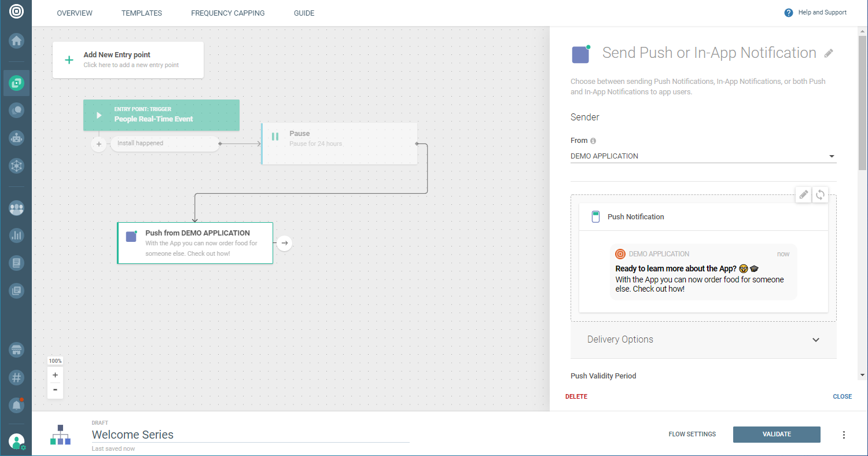Click the zoom in plus button
The width and height of the screenshot is (868, 456).
click(55, 375)
